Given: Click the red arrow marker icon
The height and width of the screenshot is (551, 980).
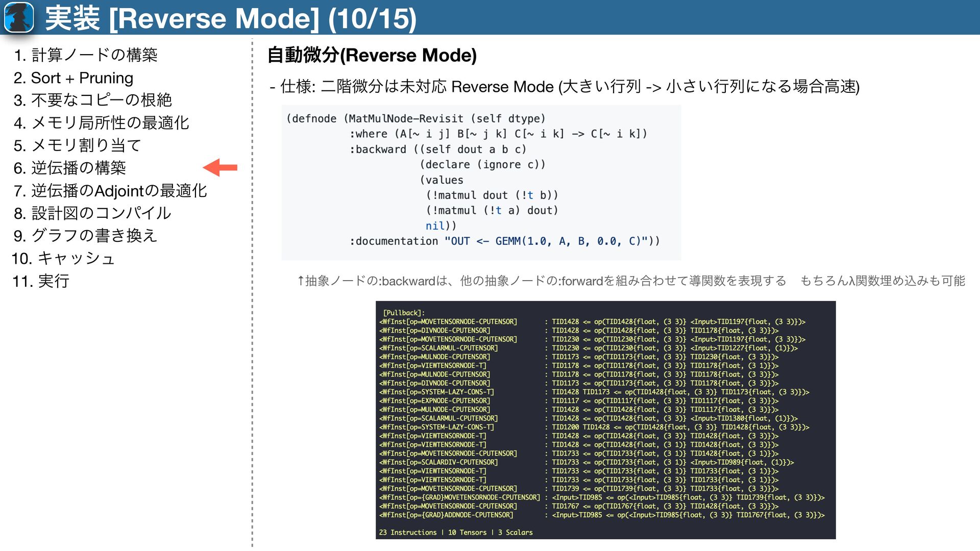Looking at the screenshot, I should (x=220, y=167).
